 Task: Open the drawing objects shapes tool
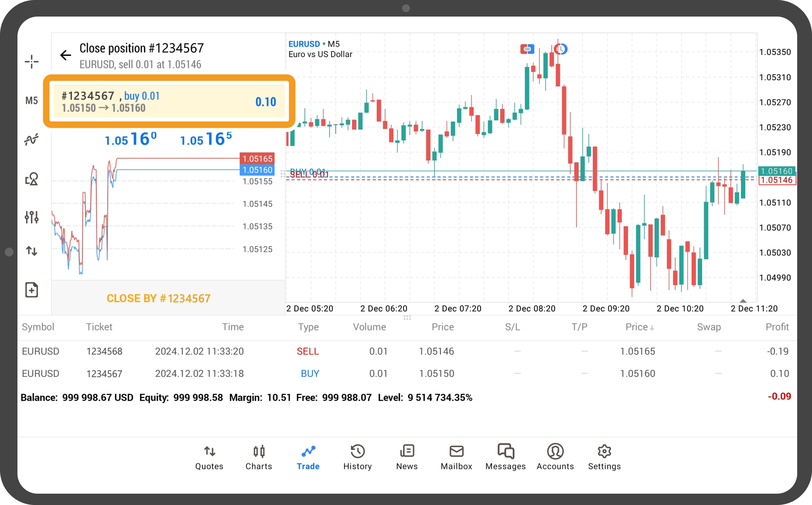click(x=31, y=179)
